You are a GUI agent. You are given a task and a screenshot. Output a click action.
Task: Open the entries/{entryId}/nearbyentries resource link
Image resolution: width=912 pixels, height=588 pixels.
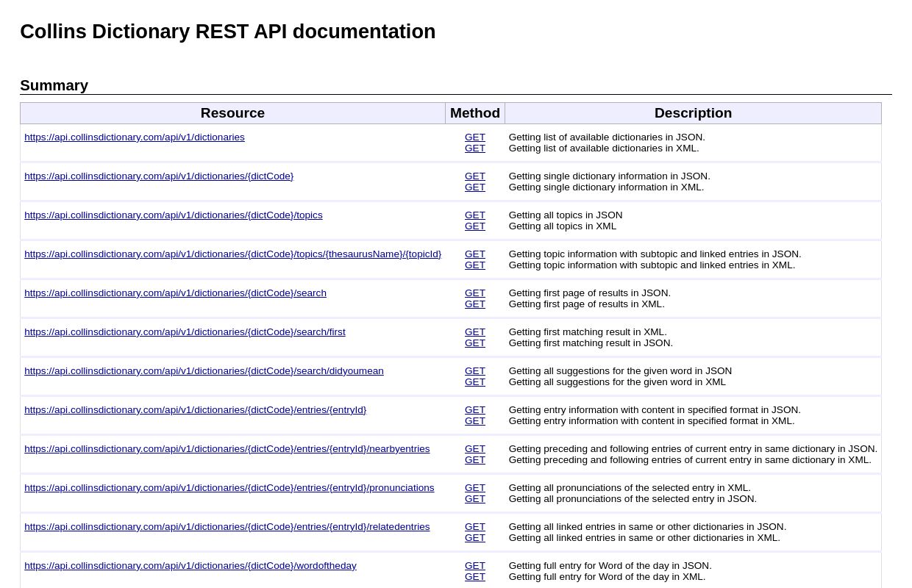(x=227, y=449)
